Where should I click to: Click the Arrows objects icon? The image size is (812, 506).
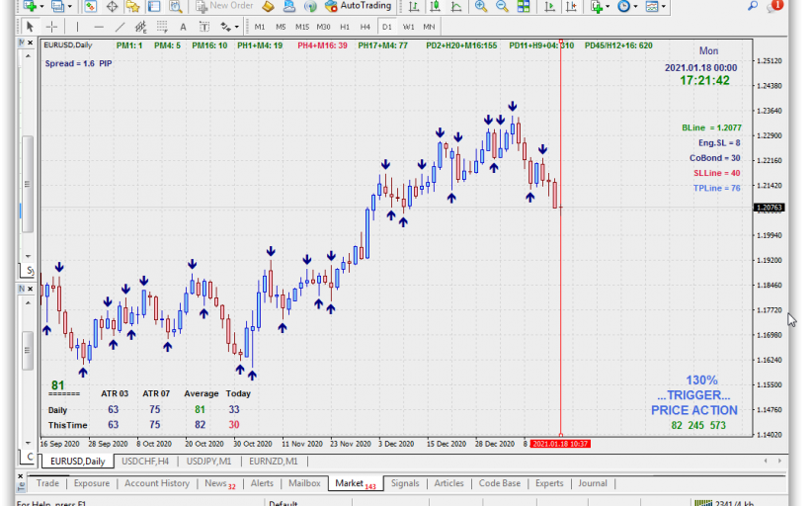click(225, 27)
